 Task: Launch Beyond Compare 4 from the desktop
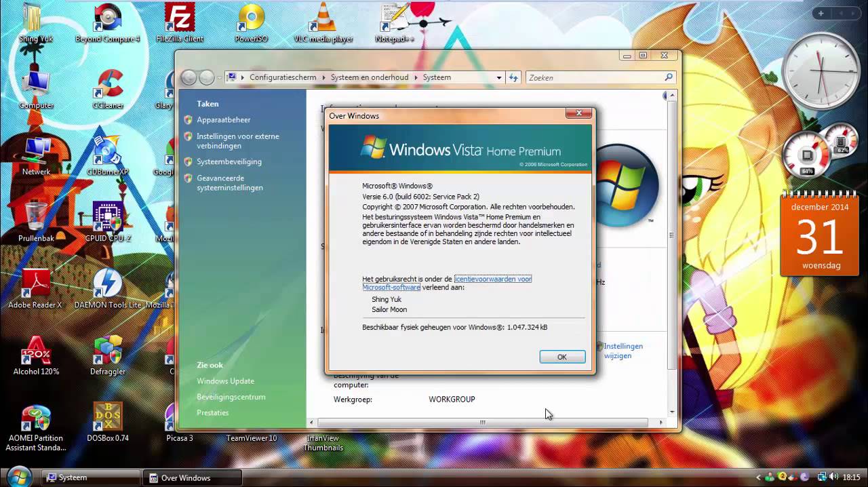pyautogui.click(x=107, y=22)
